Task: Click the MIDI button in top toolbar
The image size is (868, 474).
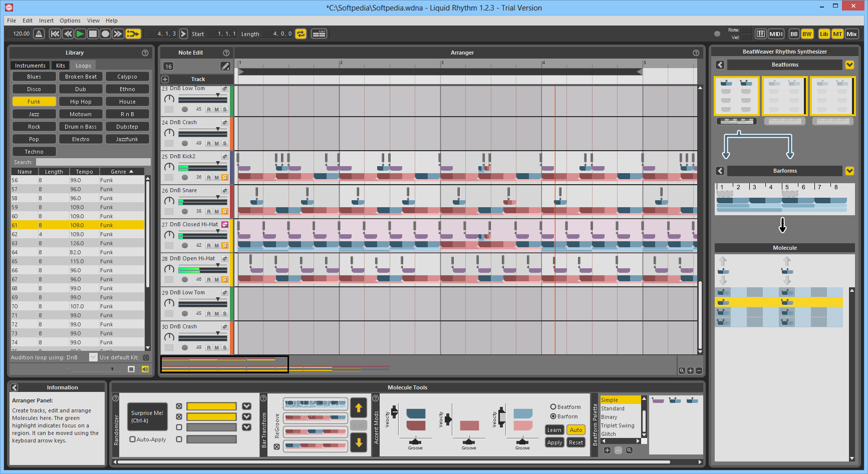Action: coord(776,34)
